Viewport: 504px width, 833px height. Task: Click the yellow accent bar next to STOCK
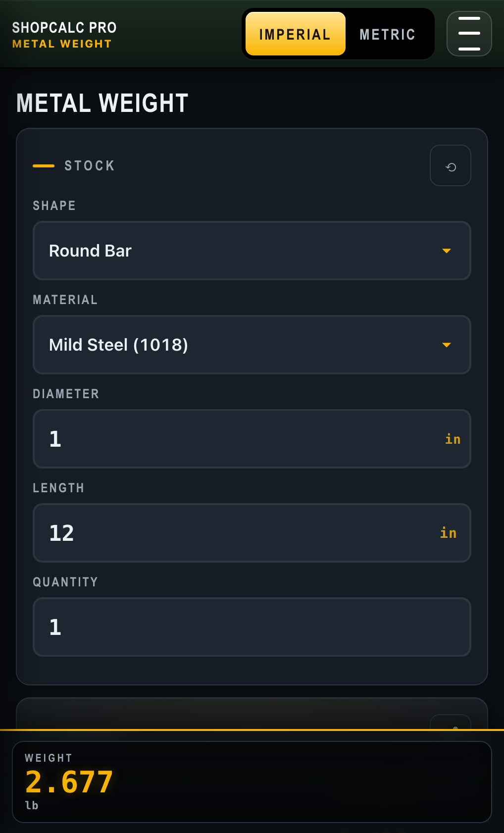pyautogui.click(x=43, y=165)
